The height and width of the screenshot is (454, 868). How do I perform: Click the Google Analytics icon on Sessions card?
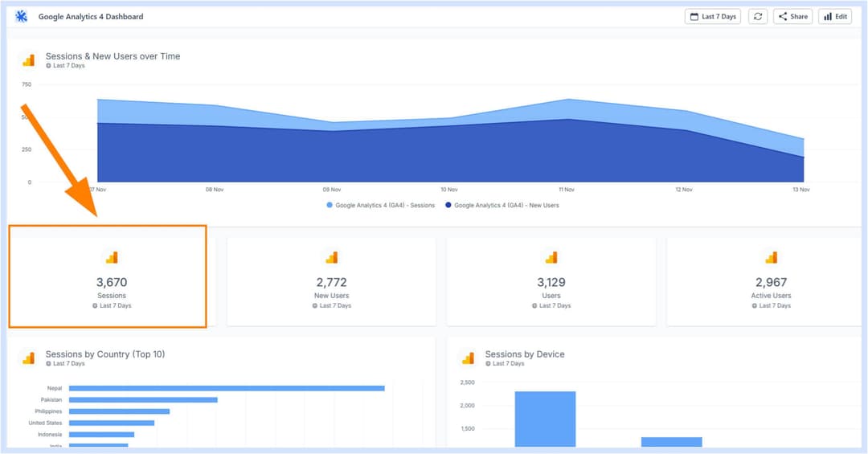112,257
